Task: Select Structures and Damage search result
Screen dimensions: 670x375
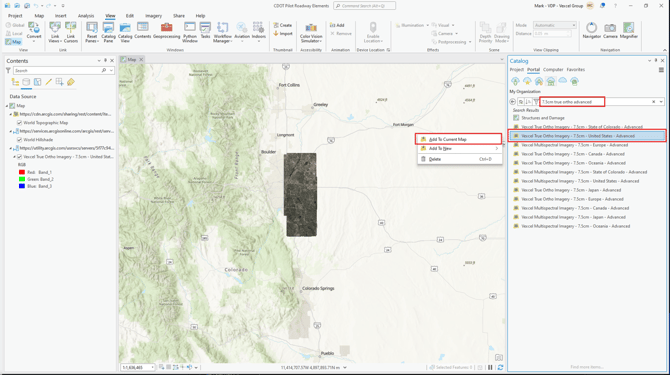Action: pyautogui.click(x=543, y=118)
